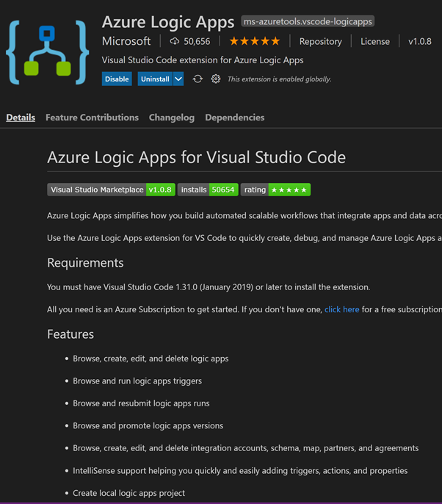Click the sync/refresh icon next to Uninstall
The width and height of the screenshot is (442, 504).
198,79
